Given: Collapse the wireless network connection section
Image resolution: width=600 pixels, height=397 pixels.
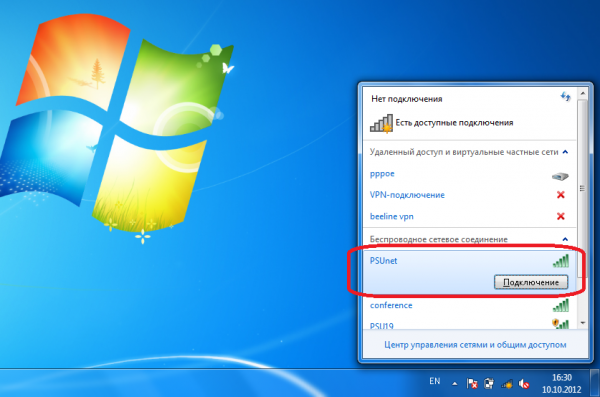Looking at the screenshot, I should click(x=565, y=239).
